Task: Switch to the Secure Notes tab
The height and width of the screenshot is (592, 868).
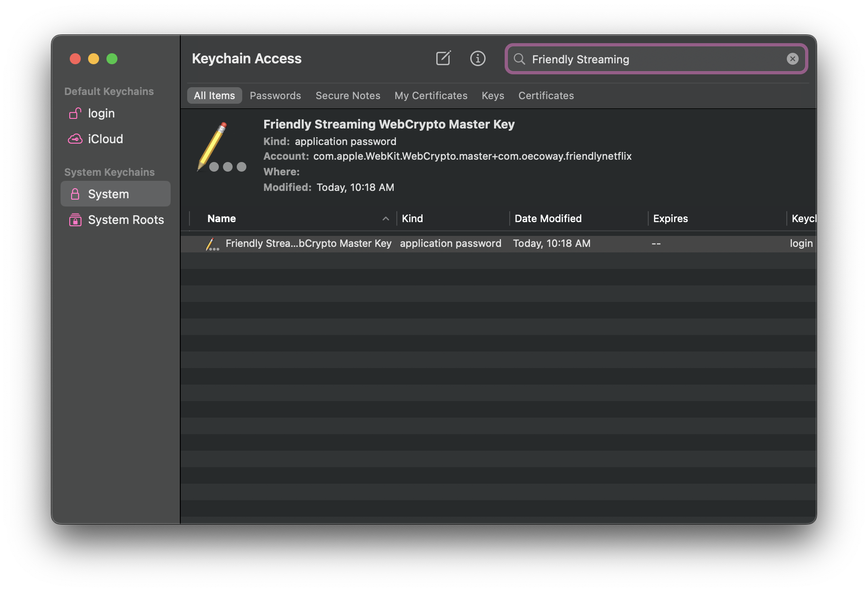Action: click(348, 95)
